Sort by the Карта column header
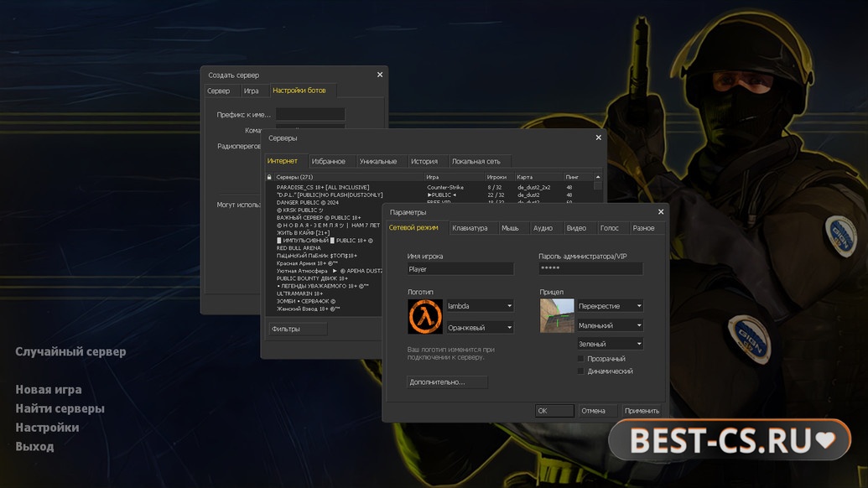This screenshot has height=488, width=868. 538,177
